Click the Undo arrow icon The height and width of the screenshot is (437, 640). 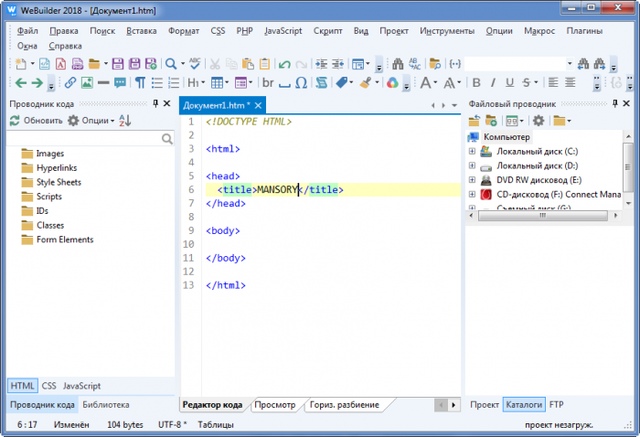285,63
